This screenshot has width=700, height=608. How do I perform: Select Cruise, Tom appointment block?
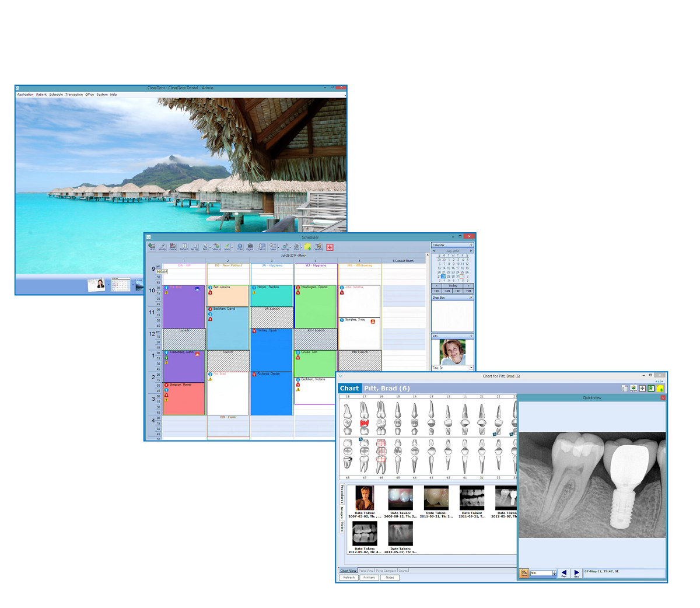click(x=316, y=363)
